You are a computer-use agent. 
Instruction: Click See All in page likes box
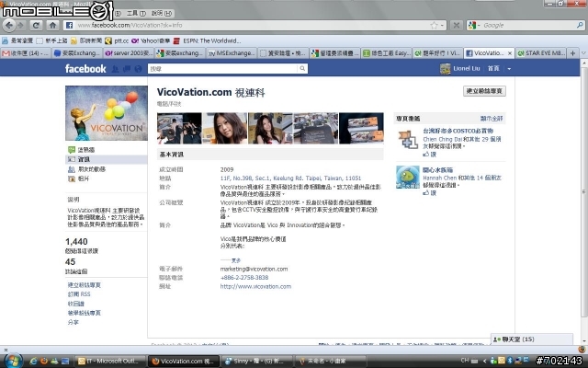tap(492, 119)
